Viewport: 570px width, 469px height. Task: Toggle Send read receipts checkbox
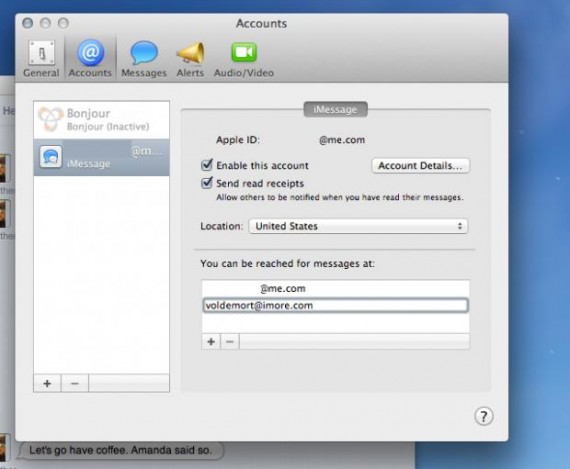pos(206,183)
